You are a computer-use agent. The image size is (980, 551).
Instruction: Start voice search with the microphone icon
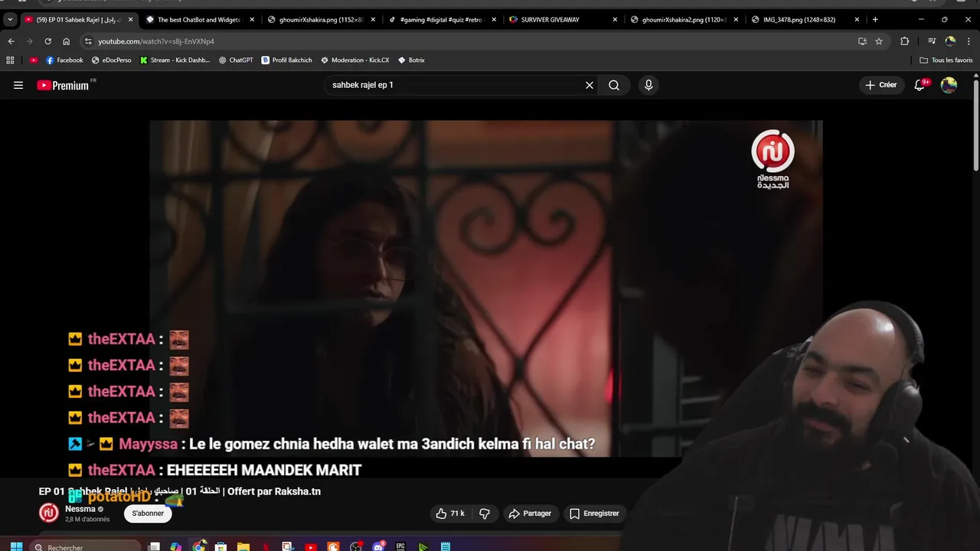pyautogui.click(x=648, y=85)
